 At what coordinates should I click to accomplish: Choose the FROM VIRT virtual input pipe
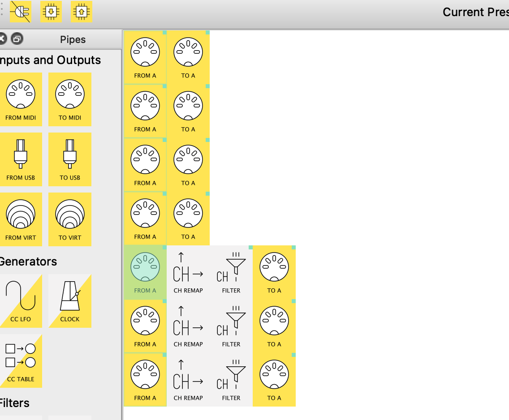coord(21,219)
